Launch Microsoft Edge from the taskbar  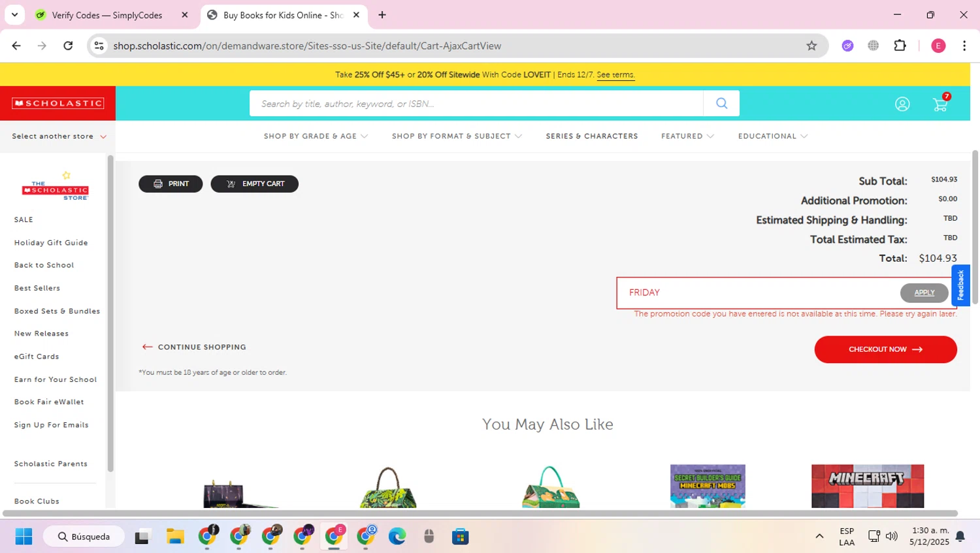[397, 537]
